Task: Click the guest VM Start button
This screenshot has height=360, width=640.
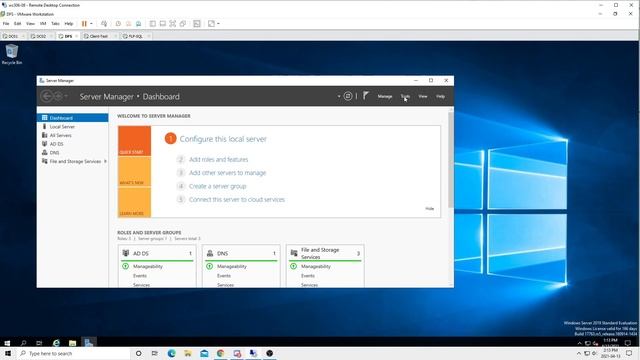Action: click(x=7, y=343)
